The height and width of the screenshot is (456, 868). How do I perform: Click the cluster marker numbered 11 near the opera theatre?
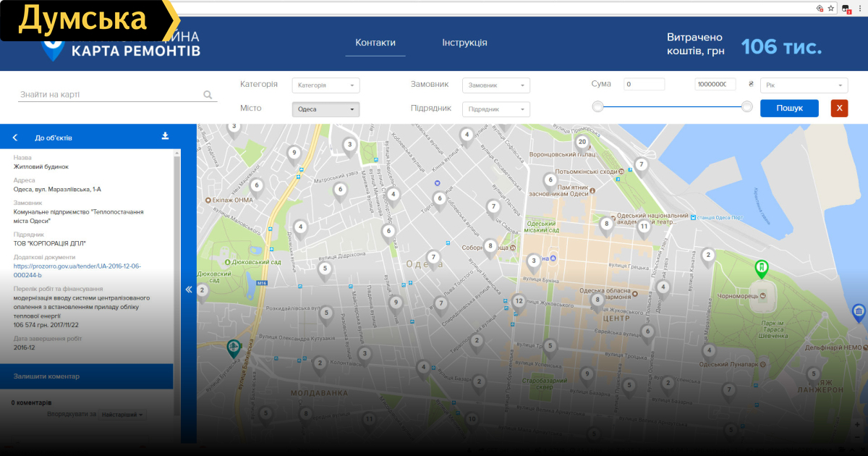(x=643, y=227)
